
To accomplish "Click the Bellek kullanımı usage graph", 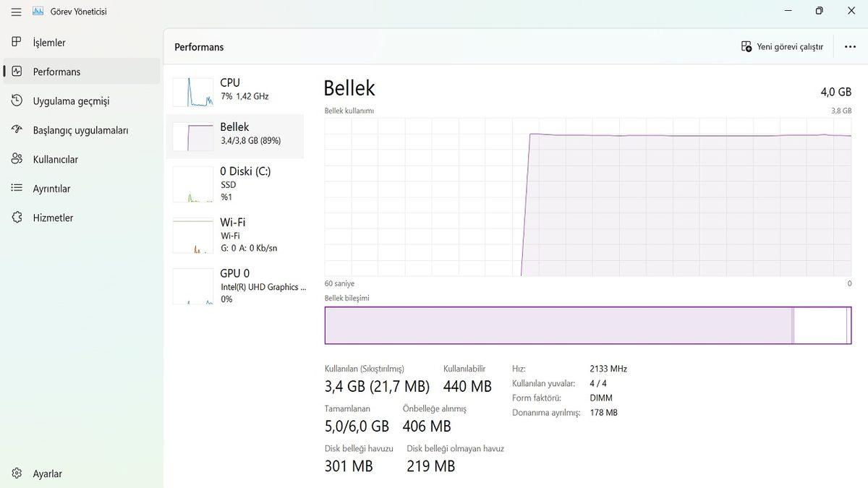I will 587,197.
